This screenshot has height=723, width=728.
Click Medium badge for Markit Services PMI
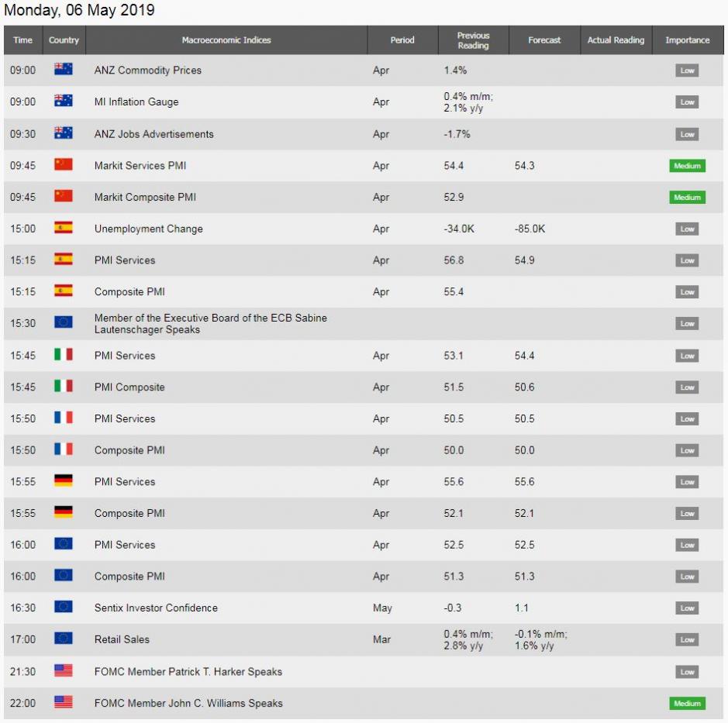pyautogui.click(x=687, y=166)
